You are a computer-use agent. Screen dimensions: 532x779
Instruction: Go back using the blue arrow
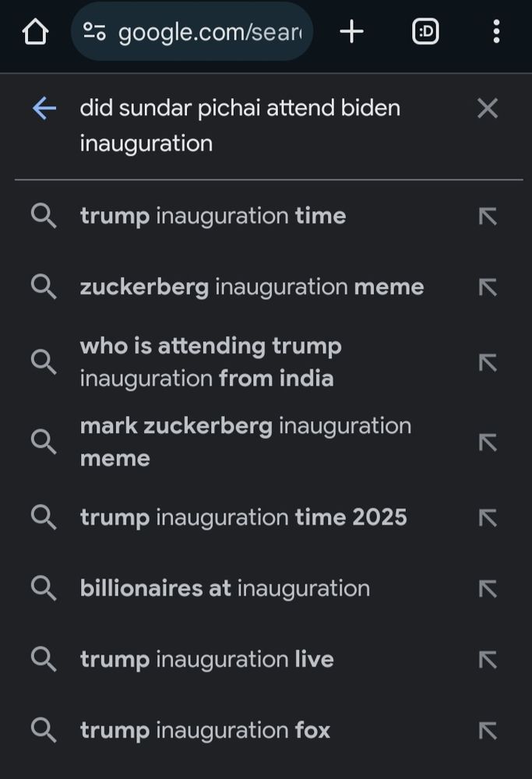[44, 108]
